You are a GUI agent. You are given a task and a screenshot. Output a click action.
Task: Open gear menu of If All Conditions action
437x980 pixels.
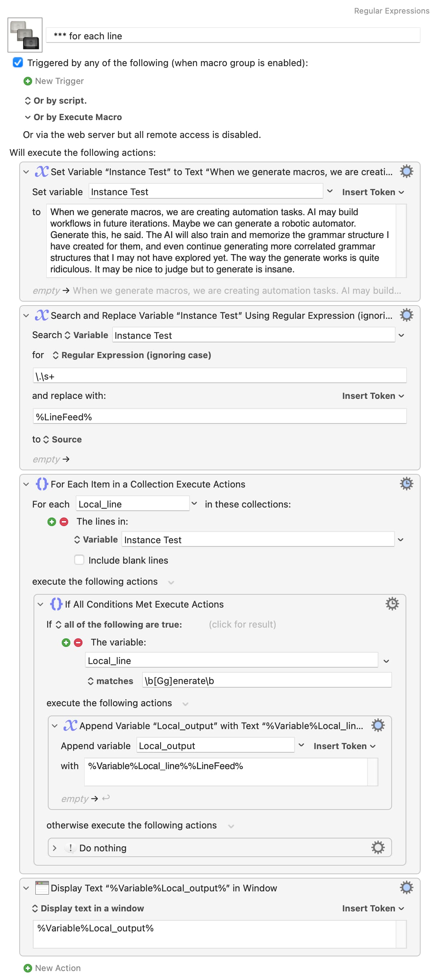[392, 604]
